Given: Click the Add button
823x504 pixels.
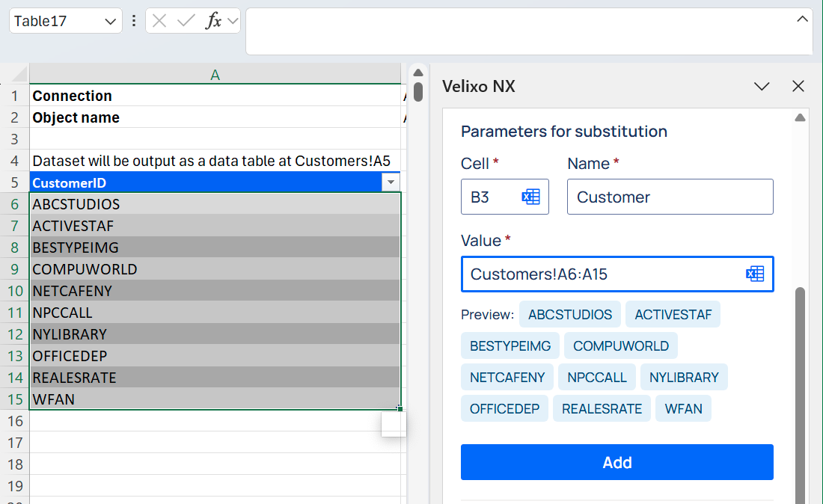Looking at the screenshot, I should (x=617, y=462).
